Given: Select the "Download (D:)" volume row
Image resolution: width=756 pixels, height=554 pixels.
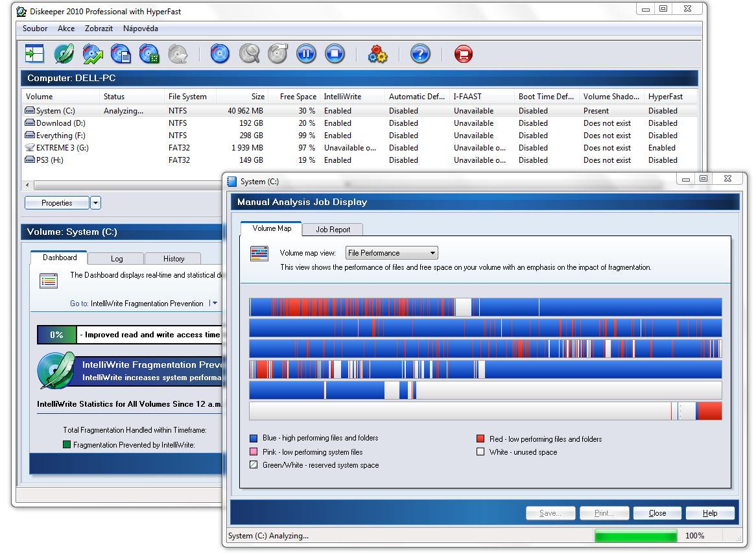Looking at the screenshot, I should (x=359, y=123).
